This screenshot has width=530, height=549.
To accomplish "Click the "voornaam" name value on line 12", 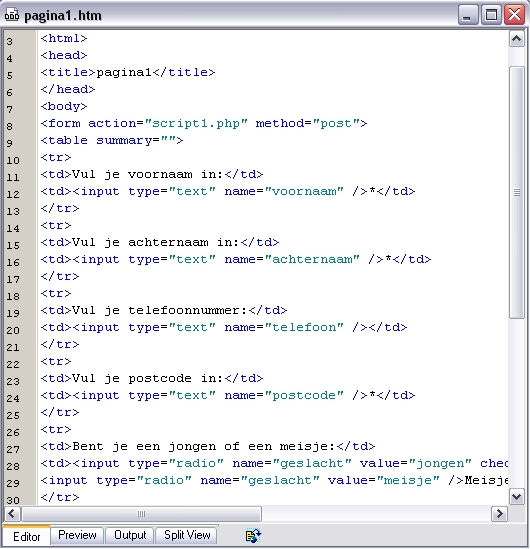I will click(304, 192).
